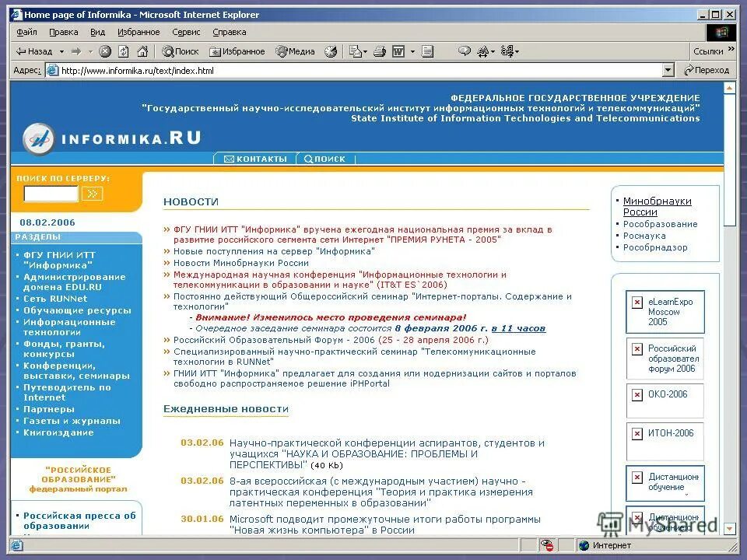Image resolution: width=747 pixels, height=560 pixels.
Task: Open the Книгоиздание section link
Action: (58, 433)
